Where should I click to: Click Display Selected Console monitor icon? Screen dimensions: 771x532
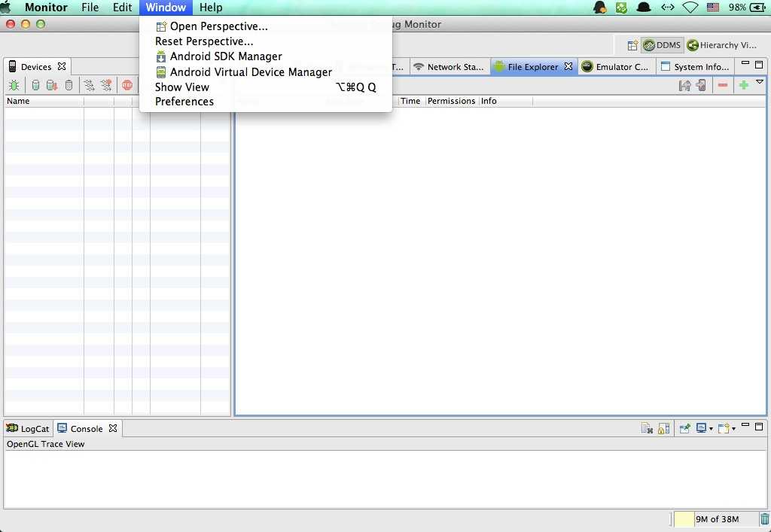point(702,428)
